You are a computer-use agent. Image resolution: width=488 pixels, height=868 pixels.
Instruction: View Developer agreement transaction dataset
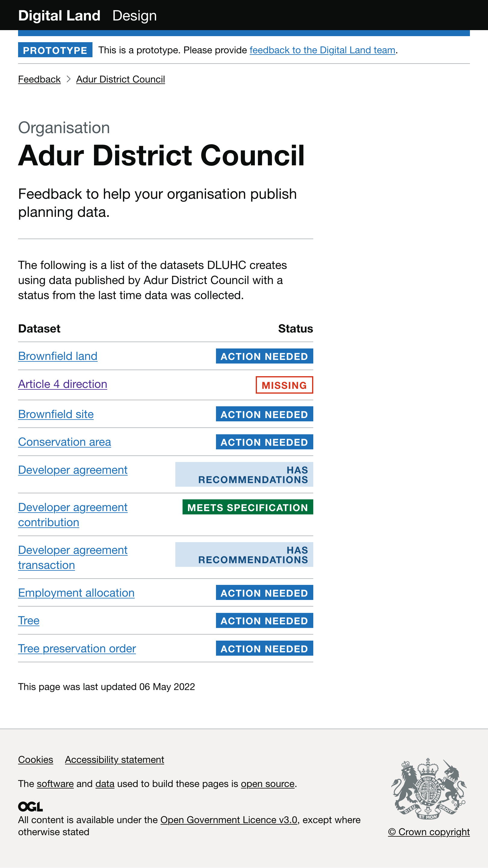(x=73, y=557)
